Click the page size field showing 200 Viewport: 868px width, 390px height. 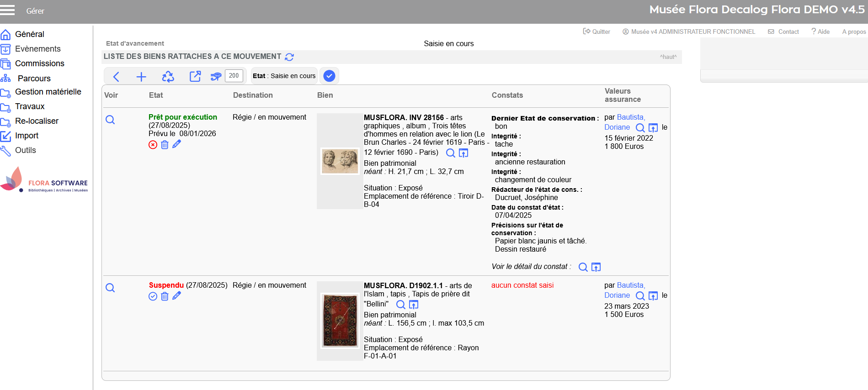point(234,76)
